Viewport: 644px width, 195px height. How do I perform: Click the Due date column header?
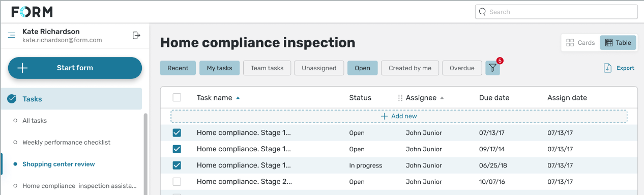tap(494, 98)
